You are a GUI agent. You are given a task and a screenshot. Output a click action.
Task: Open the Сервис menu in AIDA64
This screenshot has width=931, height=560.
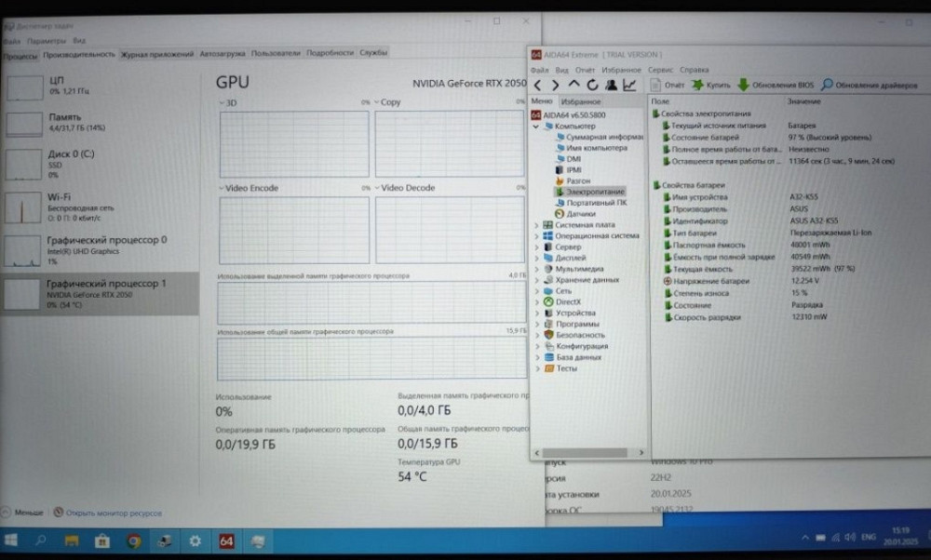(660, 70)
